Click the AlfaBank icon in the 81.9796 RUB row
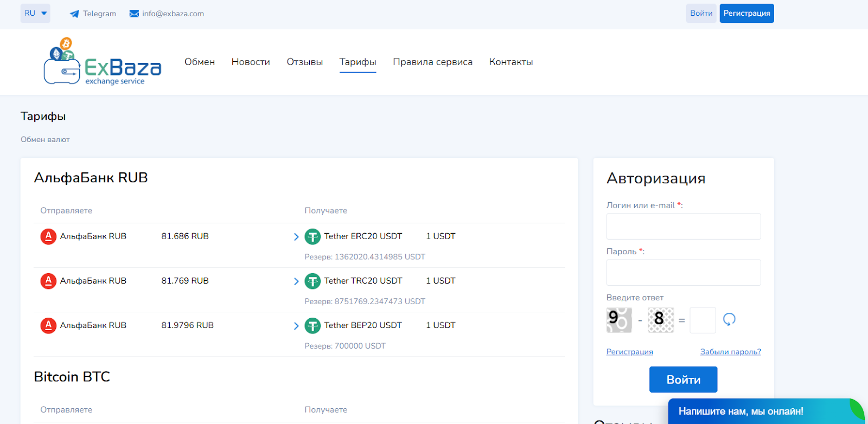The width and height of the screenshot is (868, 424). click(x=48, y=325)
